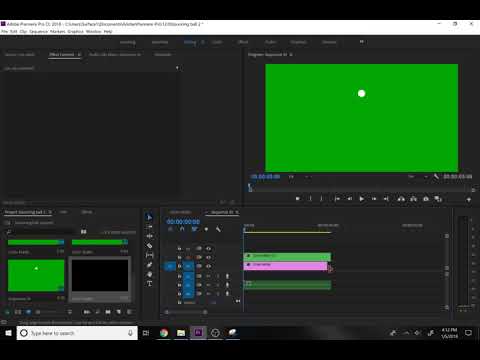Hide track V3 with eye icon
The width and height of the screenshot is (480, 360).
[208, 249]
